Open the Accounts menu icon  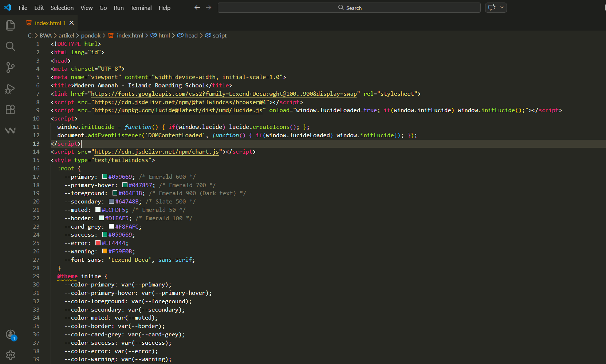pos(11,334)
